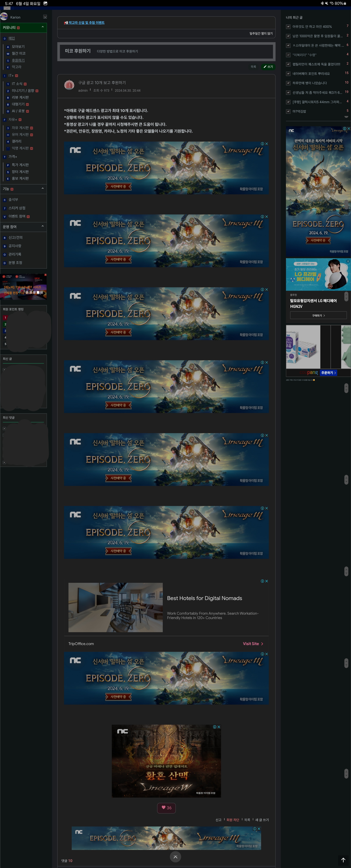This screenshot has height=868, width=351.
Task: Expand the 가격+ menu group
Action: [x=13, y=157]
